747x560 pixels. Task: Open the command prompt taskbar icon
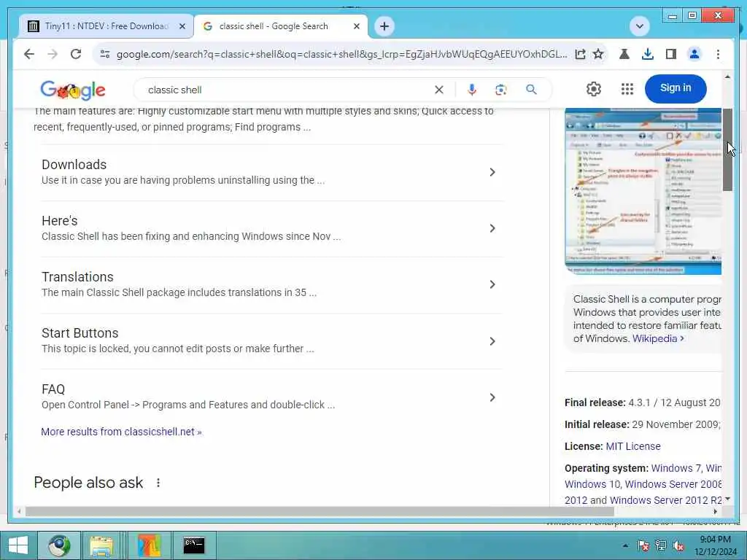(x=194, y=545)
